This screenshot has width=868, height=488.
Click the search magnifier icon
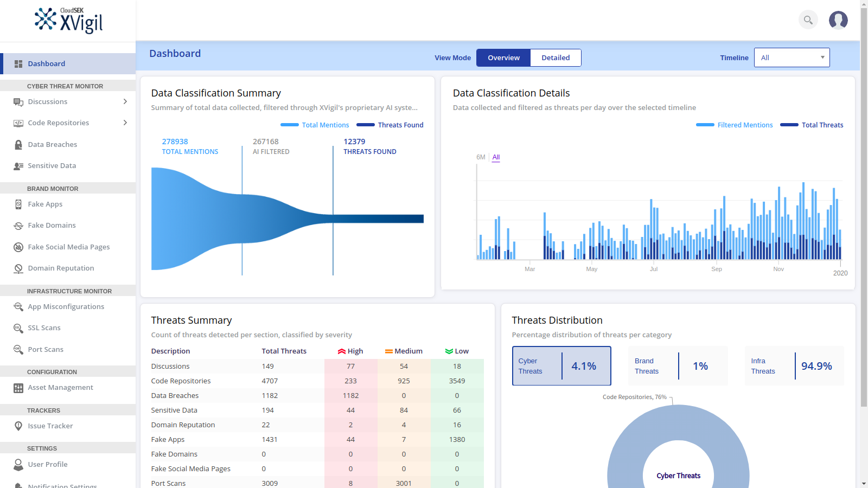(808, 20)
